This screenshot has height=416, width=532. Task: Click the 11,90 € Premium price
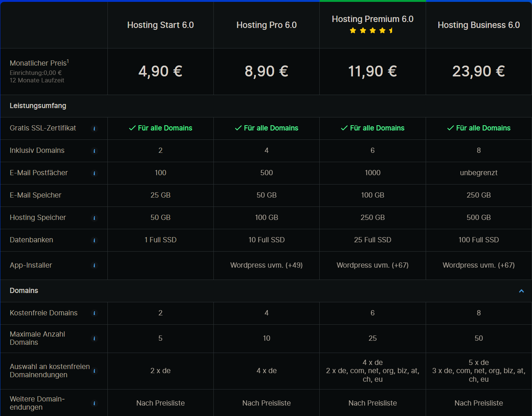tap(372, 71)
